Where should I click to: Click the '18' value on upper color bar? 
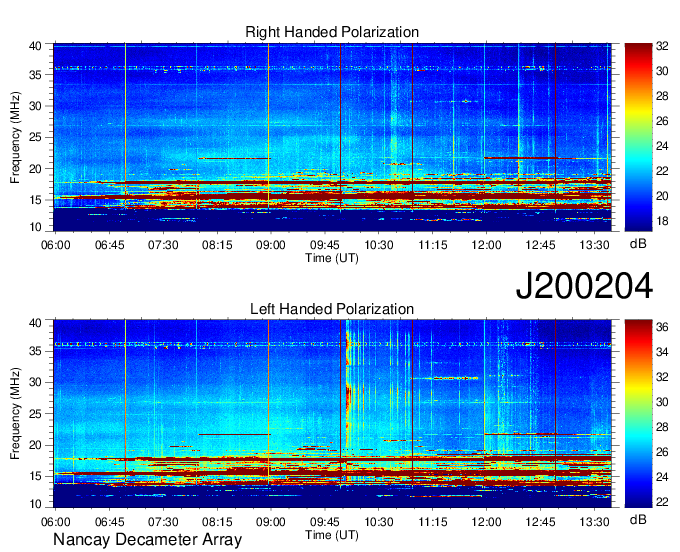(x=662, y=221)
